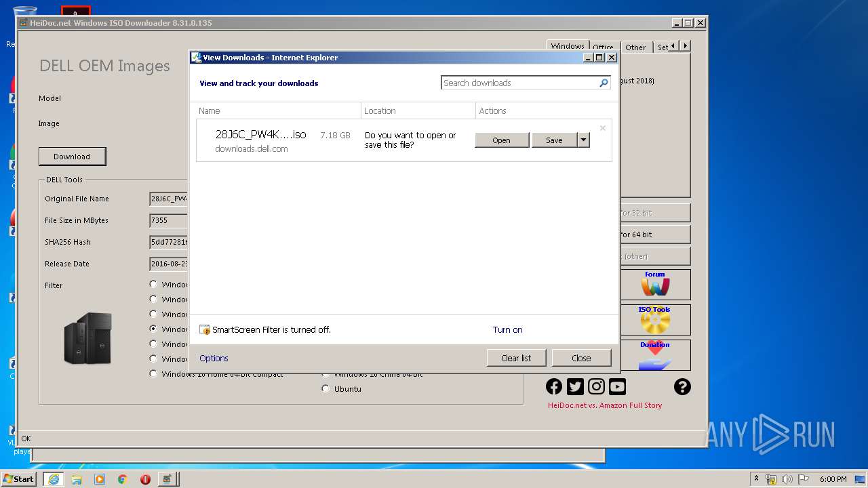Launch Windows Media Player from taskbar
868x488 pixels.
[100, 479]
